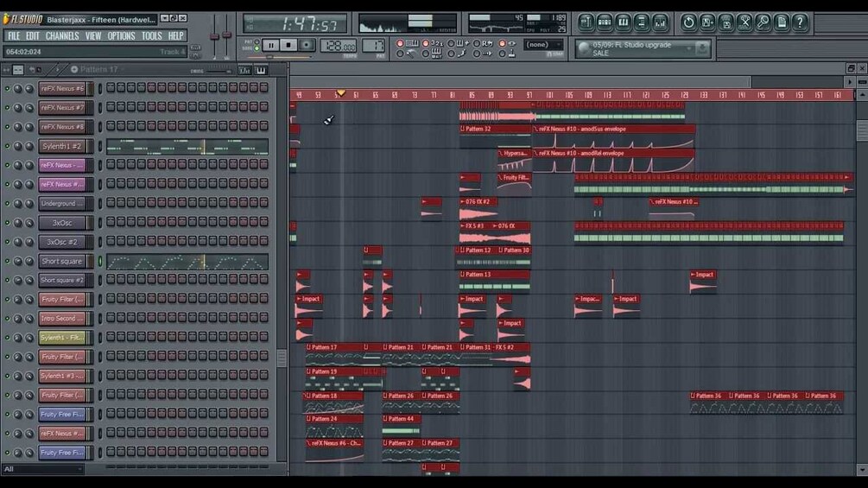
Task: Open the snap (none) dropdown
Action: (x=543, y=45)
